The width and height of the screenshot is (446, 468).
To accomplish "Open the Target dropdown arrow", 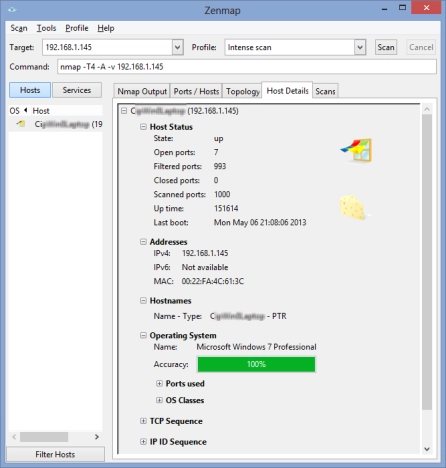I will coord(178,47).
